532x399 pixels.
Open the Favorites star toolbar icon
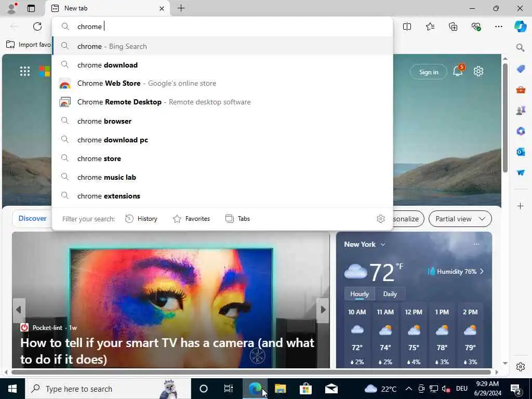(x=430, y=26)
